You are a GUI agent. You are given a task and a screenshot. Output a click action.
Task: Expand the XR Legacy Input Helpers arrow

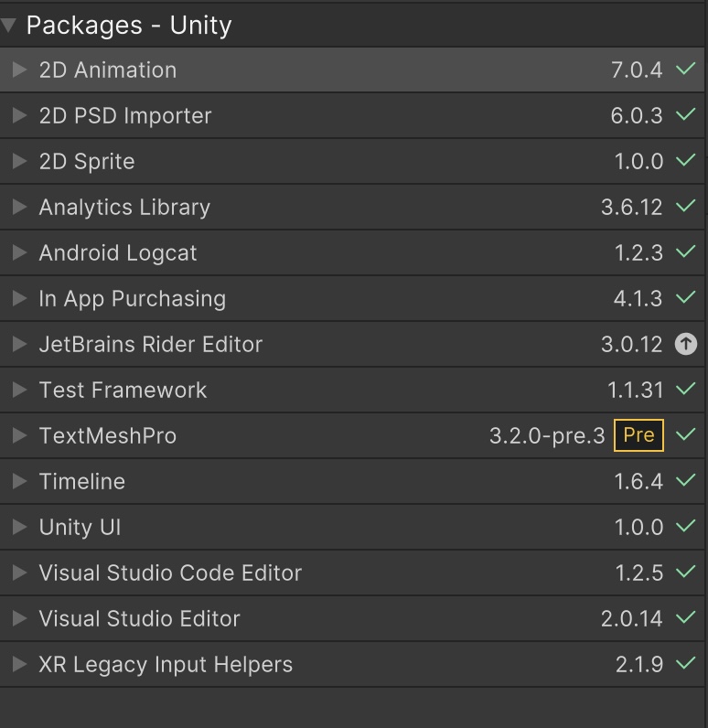point(19,664)
